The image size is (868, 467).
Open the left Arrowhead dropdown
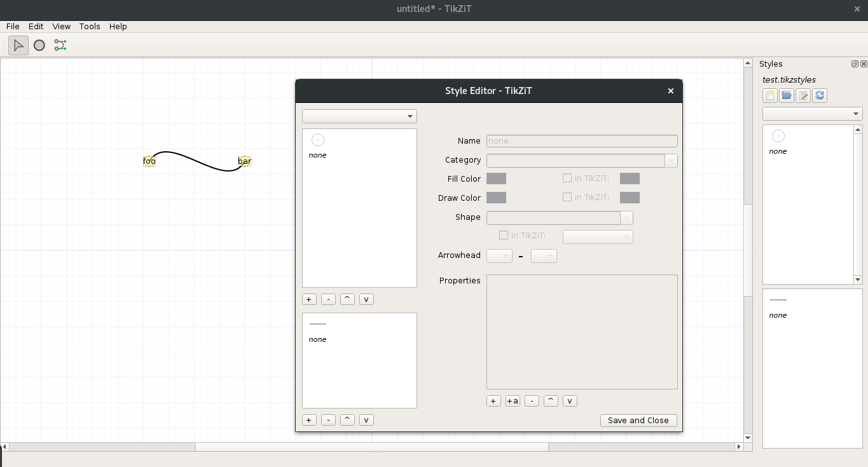coord(499,255)
